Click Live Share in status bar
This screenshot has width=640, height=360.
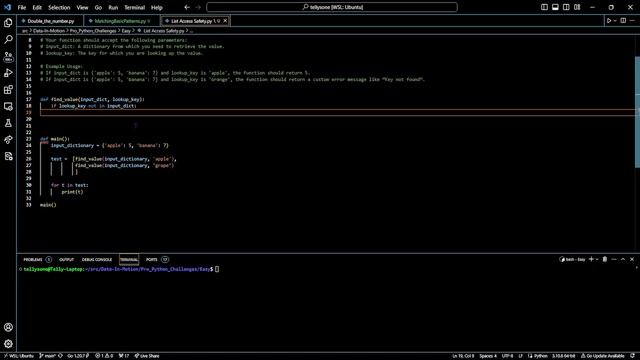point(147,356)
